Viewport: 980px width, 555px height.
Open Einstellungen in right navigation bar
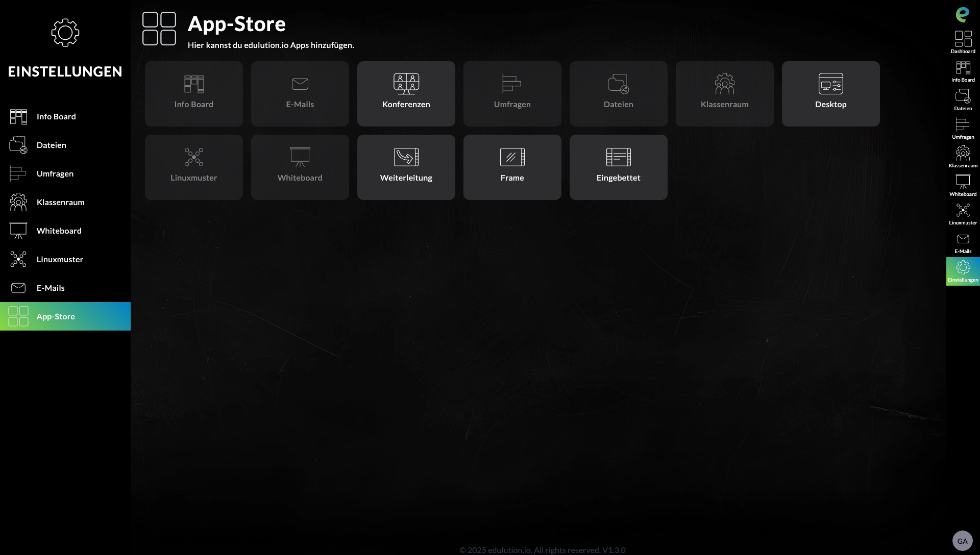tap(963, 271)
